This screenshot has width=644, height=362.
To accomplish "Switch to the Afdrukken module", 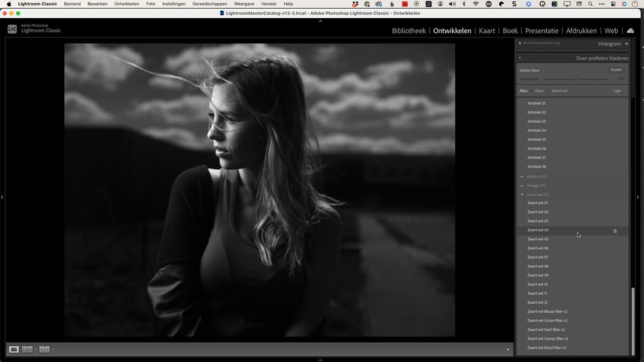I will (x=581, y=31).
